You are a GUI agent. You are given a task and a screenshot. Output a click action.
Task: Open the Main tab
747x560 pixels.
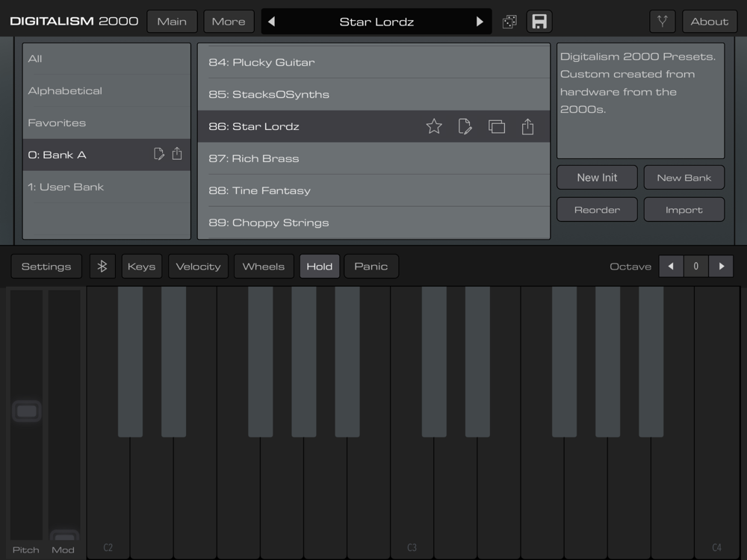point(172,22)
